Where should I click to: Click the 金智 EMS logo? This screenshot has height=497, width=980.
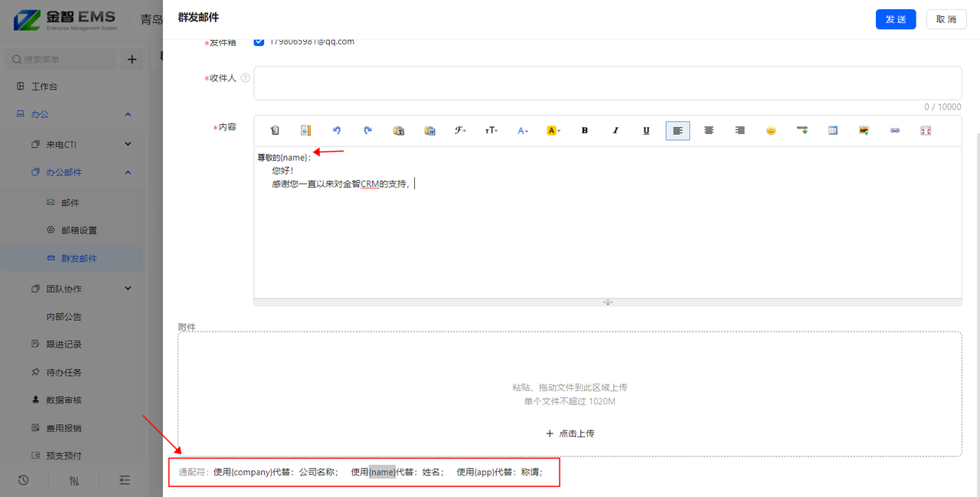click(x=66, y=19)
